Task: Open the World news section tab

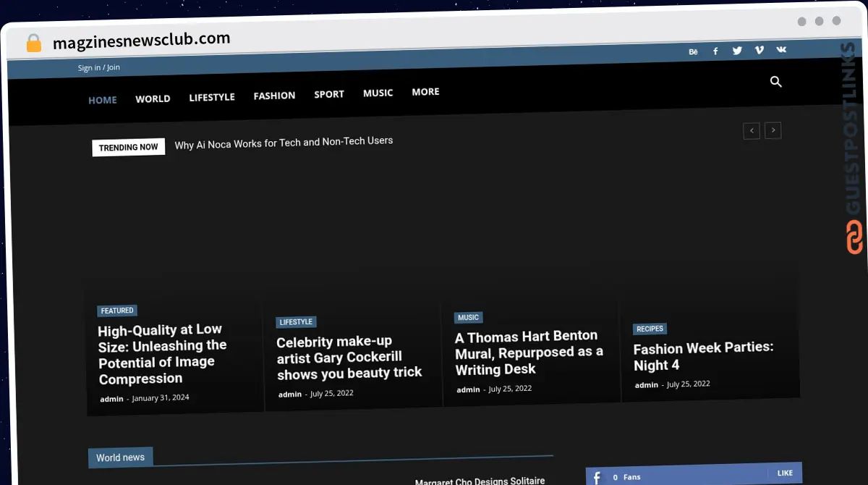Action: (x=120, y=457)
